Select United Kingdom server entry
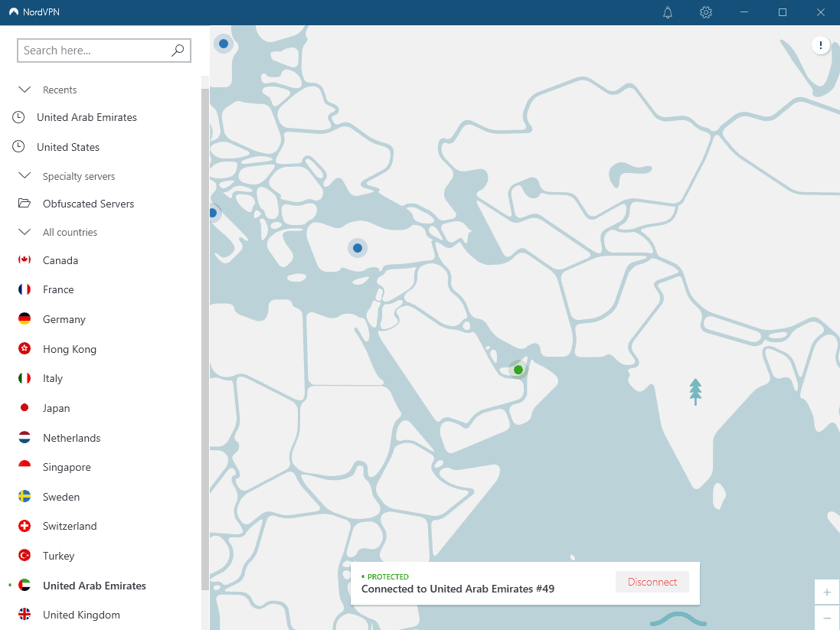The image size is (840, 630). point(81,615)
